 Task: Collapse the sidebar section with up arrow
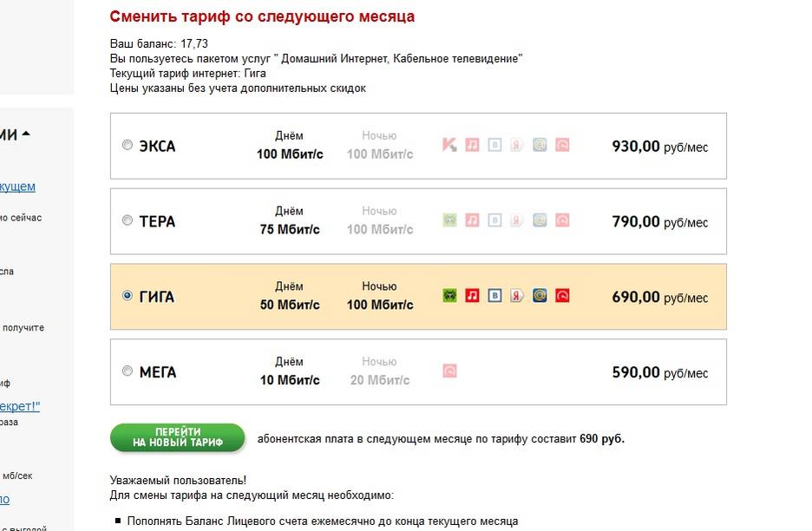pyautogui.click(x=26, y=134)
